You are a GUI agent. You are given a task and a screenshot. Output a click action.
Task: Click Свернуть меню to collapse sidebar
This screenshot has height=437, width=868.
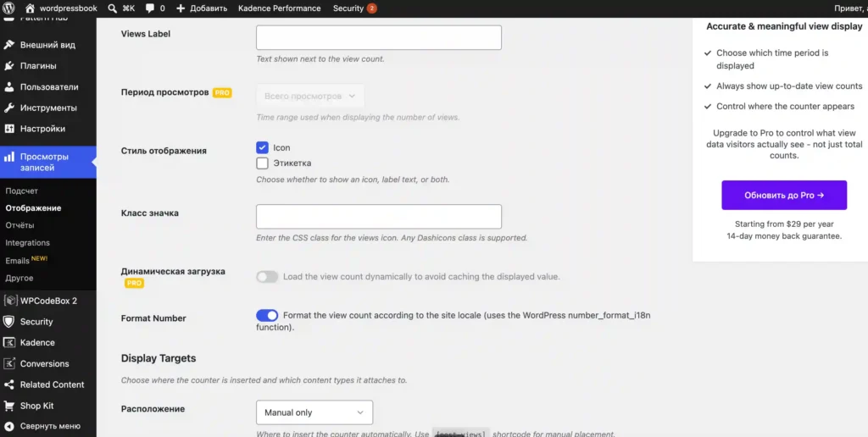click(x=50, y=426)
